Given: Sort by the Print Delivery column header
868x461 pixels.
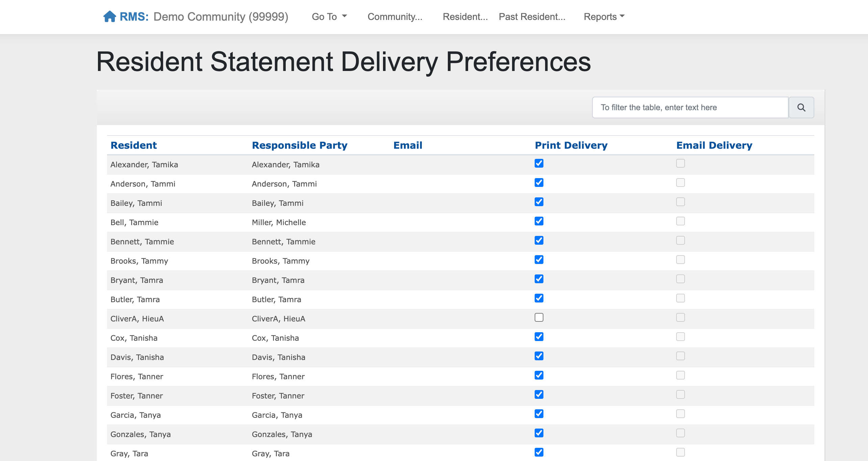Looking at the screenshot, I should (571, 145).
